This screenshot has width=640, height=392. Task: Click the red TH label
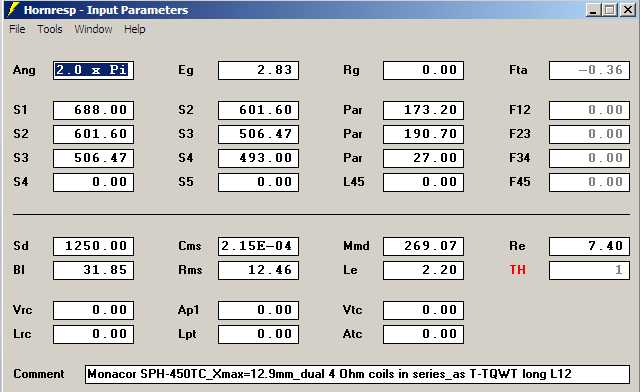point(518,270)
